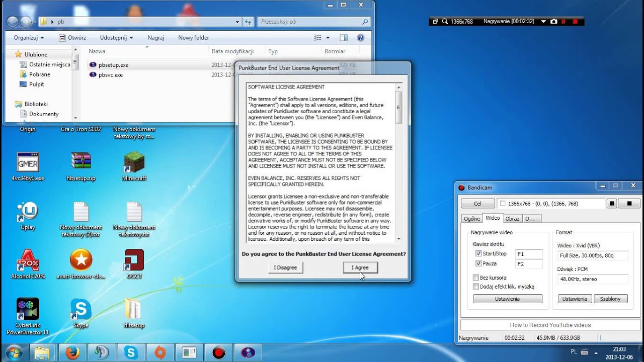Open the view options dropdown arrow in Explorer
This screenshot has height=362, width=644.
tap(328, 38)
